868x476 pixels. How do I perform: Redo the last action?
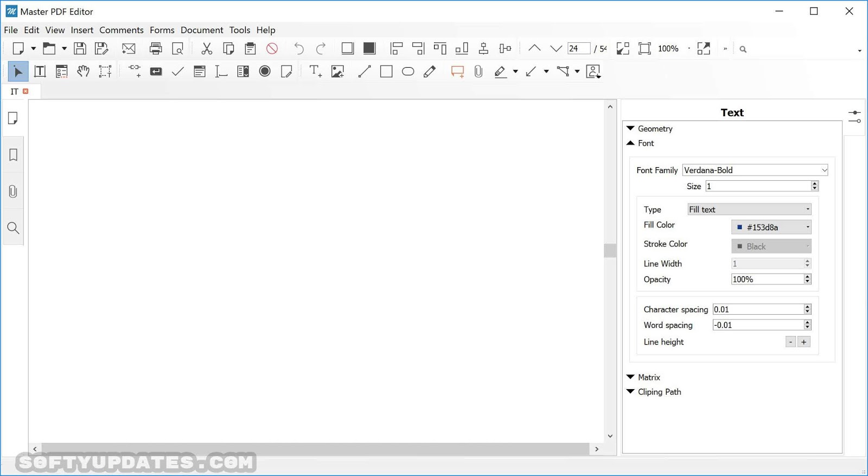321,48
